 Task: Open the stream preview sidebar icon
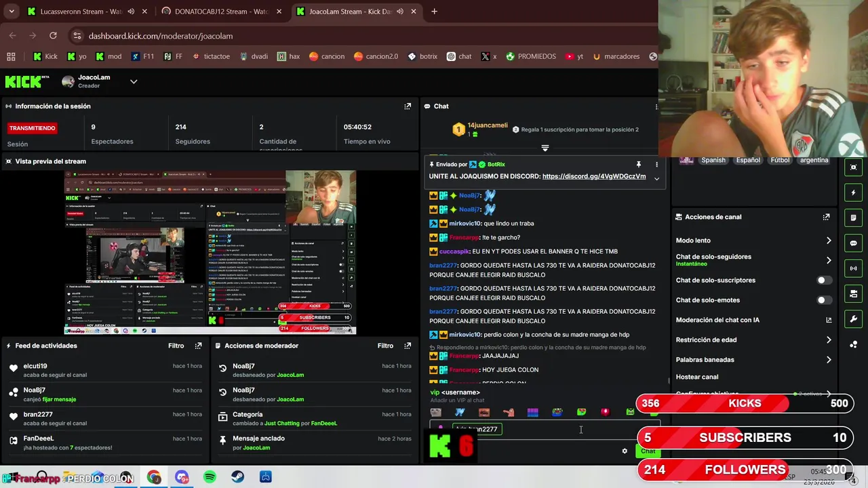point(853,167)
